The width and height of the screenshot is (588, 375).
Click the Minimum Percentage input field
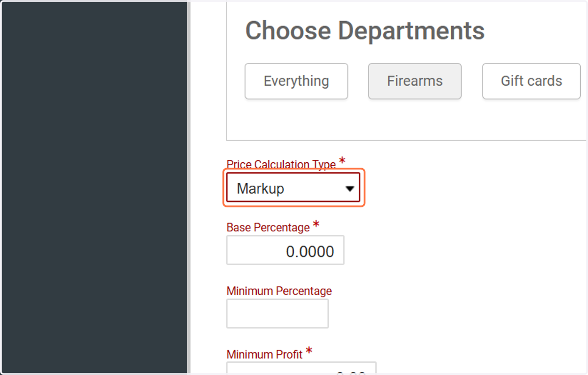point(277,314)
